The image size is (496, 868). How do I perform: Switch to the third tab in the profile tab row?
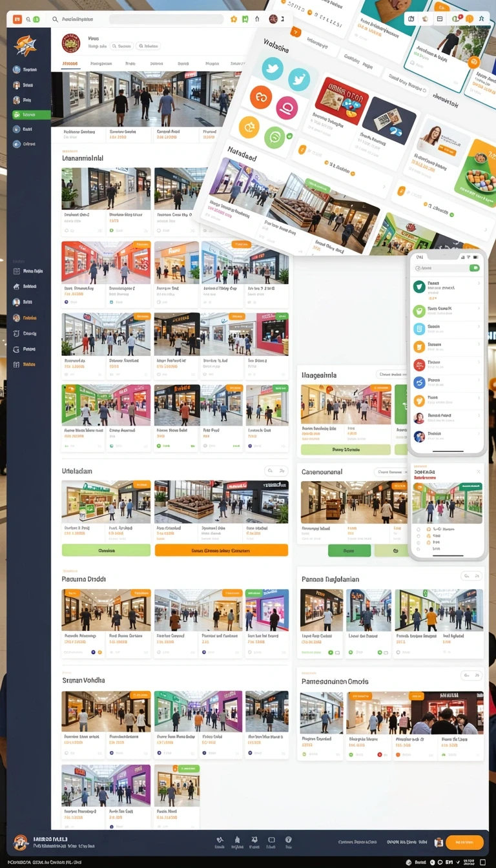tap(130, 64)
